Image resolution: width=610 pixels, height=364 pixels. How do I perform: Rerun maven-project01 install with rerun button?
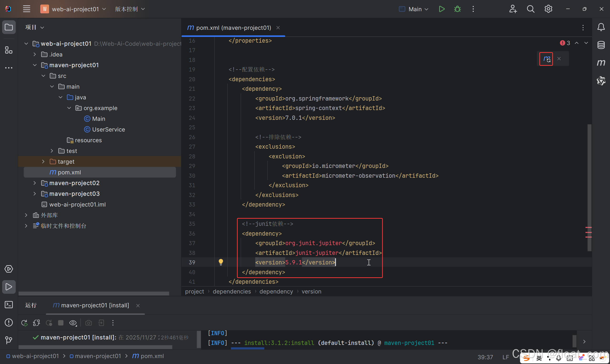24,323
